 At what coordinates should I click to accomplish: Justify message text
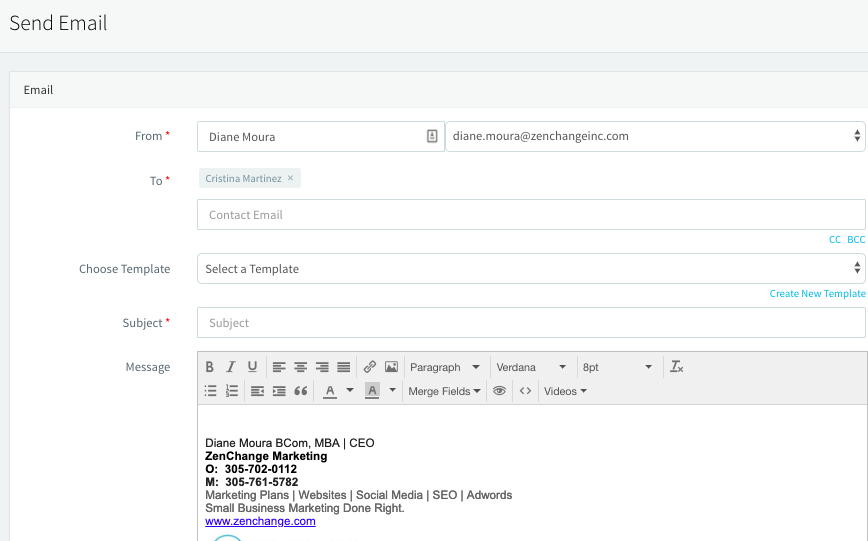point(344,367)
